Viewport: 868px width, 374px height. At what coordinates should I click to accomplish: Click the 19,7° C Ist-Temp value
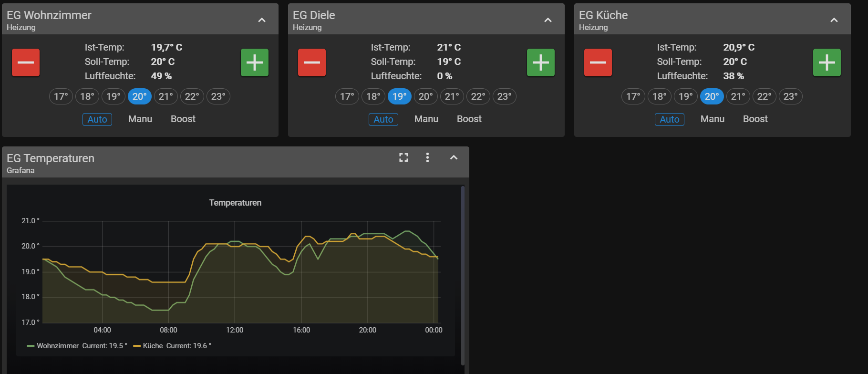pyautogui.click(x=166, y=47)
